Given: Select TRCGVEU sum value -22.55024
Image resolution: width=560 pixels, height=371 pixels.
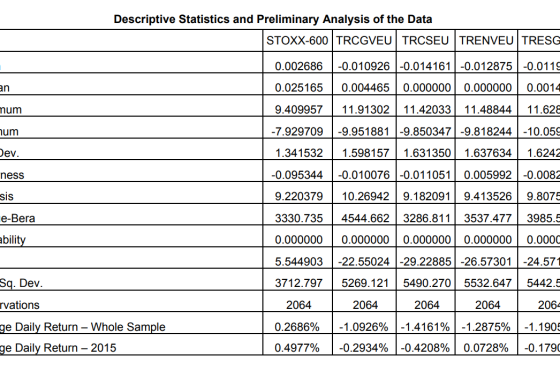Looking at the screenshot, I should [364, 262].
